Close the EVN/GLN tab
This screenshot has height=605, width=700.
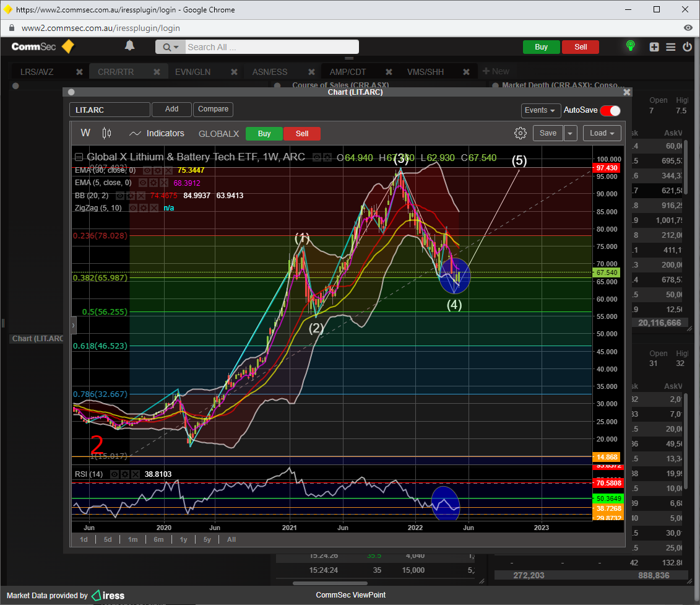tap(234, 72)
